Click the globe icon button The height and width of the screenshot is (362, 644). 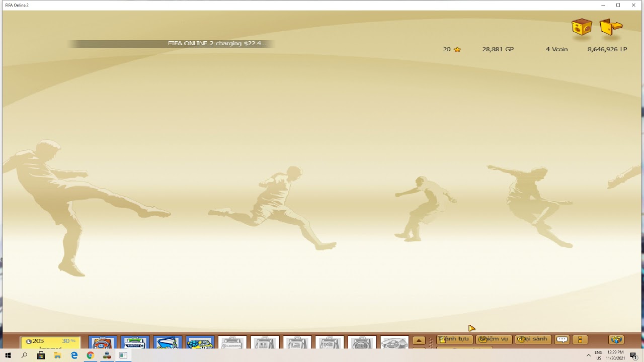616,339
